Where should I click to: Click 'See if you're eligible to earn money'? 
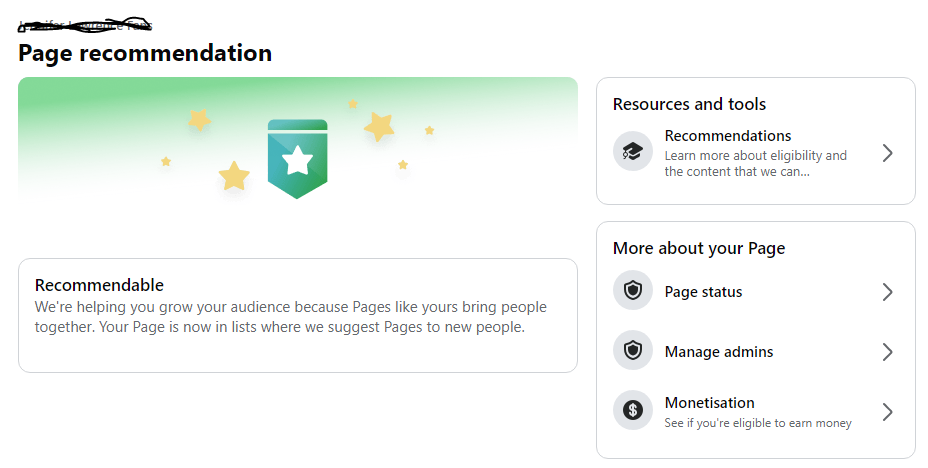pos(758,423)
